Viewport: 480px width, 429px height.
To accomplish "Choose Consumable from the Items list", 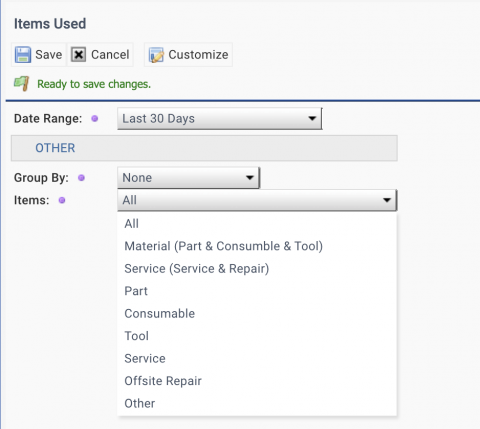I will pos(159,314).
